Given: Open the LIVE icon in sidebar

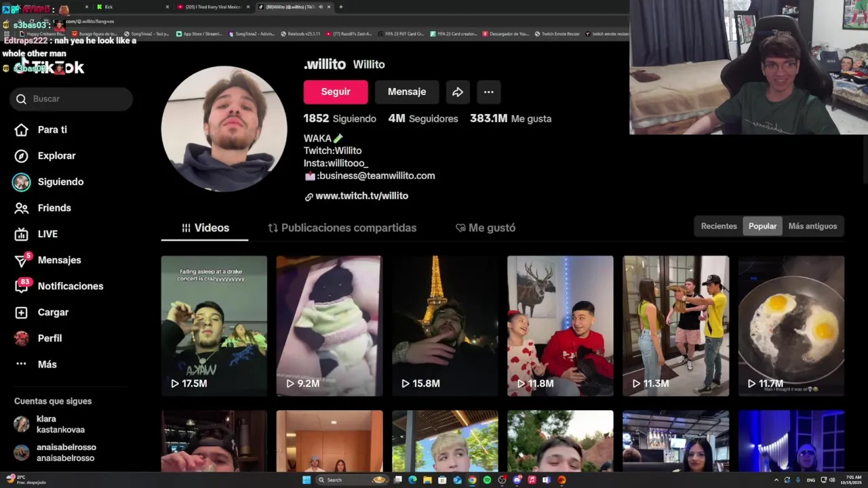Looking at the screenshot, I should tap(22, 234).
